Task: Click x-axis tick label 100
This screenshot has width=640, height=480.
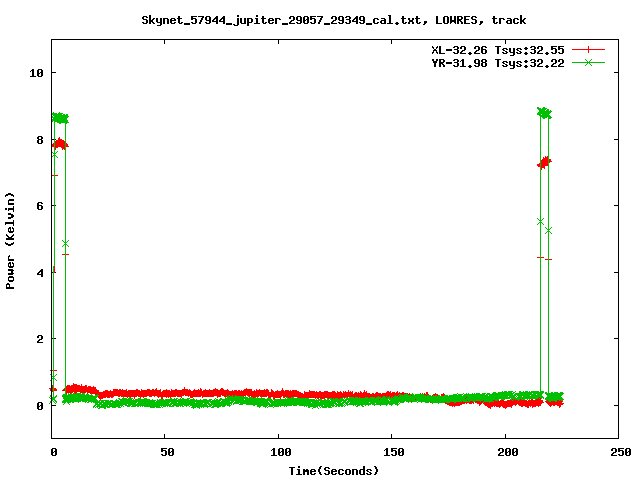Action: point(281,452)
